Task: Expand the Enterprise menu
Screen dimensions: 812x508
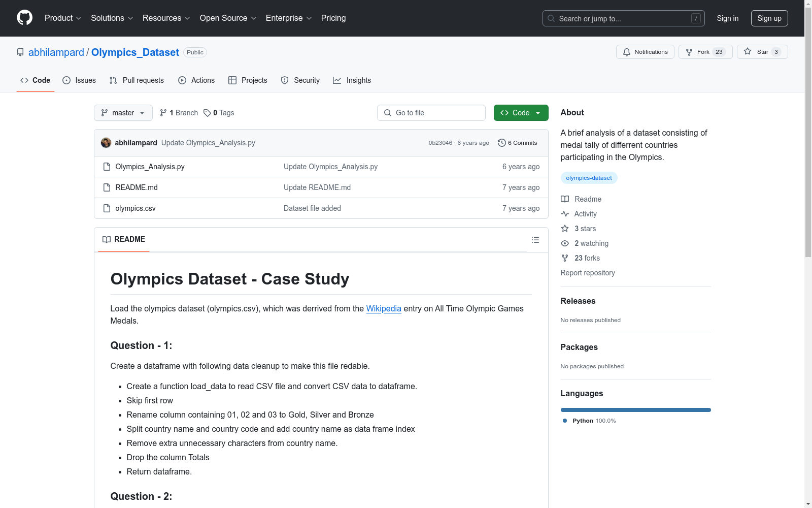Action: tap(288, 18)
